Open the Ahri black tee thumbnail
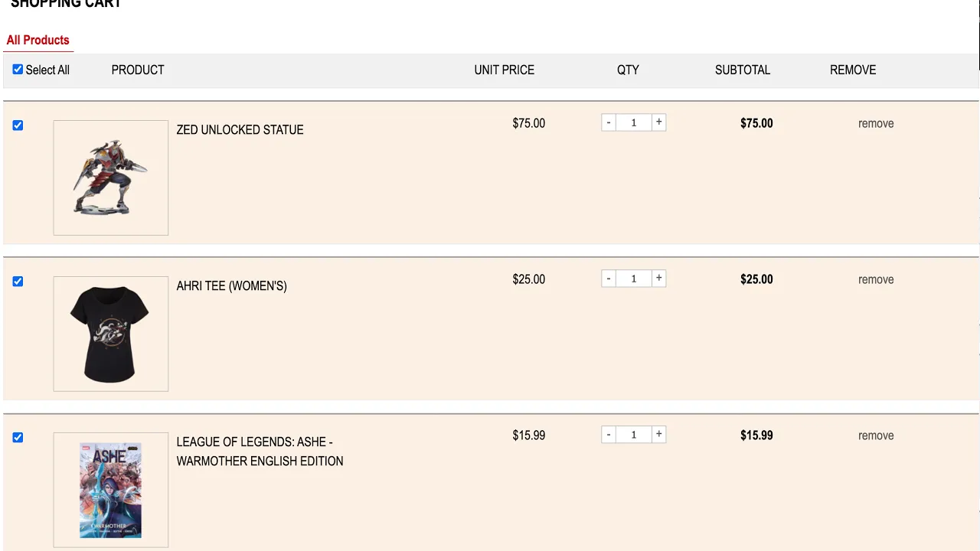This screenshot has height=551, width=980. [x=111, y=334]
